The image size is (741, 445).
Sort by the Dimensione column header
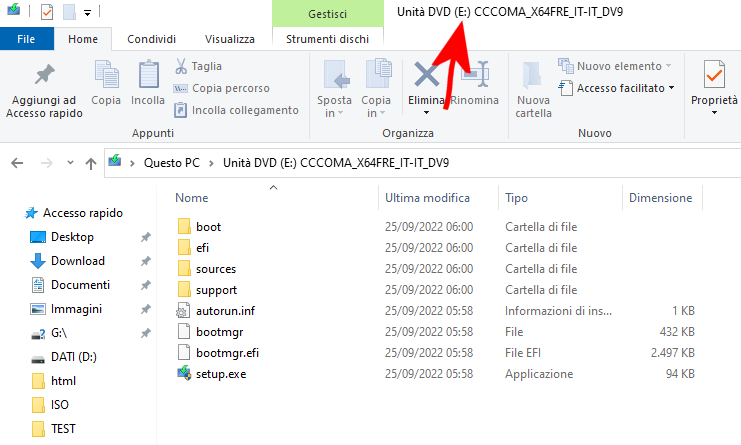[x=660, y=197]
